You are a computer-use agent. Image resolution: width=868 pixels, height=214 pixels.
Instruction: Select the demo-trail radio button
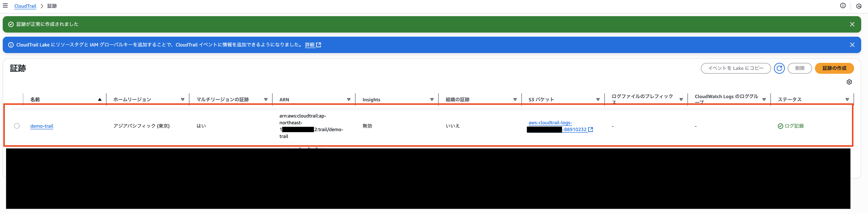tap(17, 126)
